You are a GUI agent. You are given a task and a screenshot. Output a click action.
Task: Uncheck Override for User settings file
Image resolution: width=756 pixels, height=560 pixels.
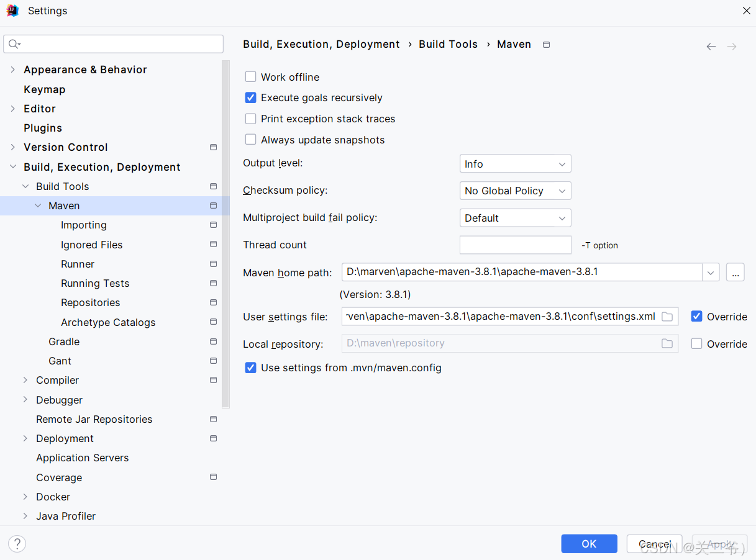point(697,317)
